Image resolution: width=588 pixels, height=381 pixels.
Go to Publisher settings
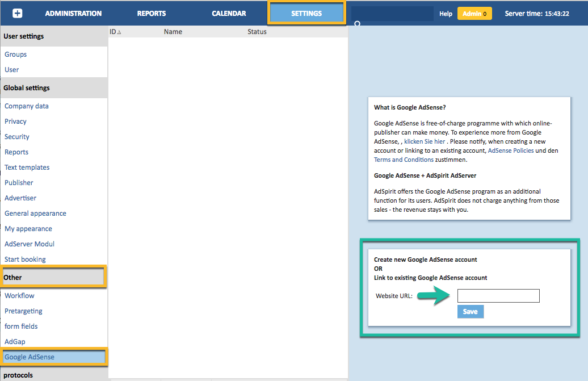19,183
